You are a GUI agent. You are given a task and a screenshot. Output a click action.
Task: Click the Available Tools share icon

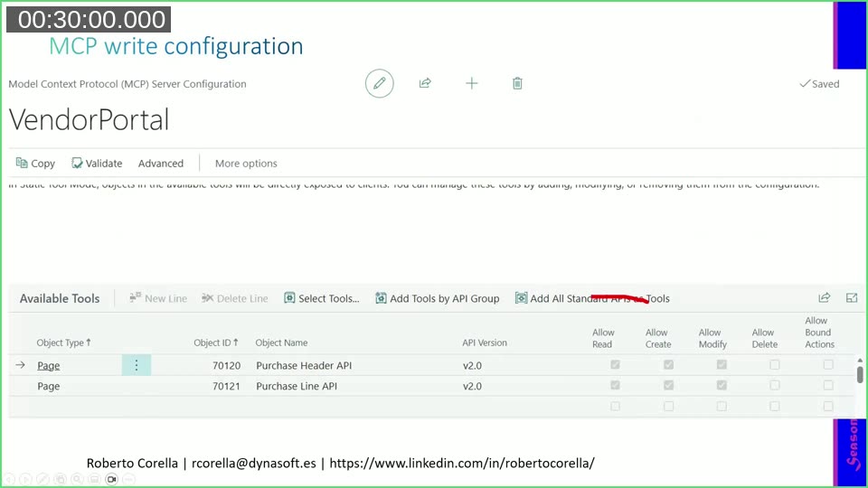coord(825,297)
